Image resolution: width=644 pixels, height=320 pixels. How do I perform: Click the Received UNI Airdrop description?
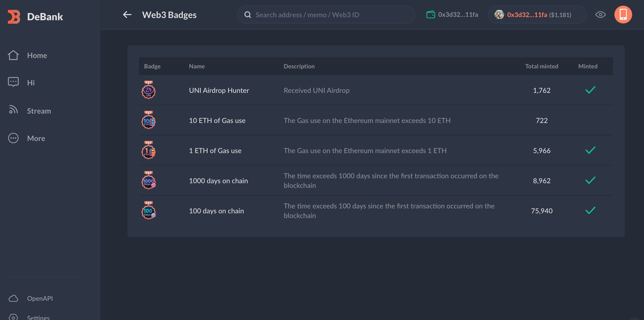(317, 90)
